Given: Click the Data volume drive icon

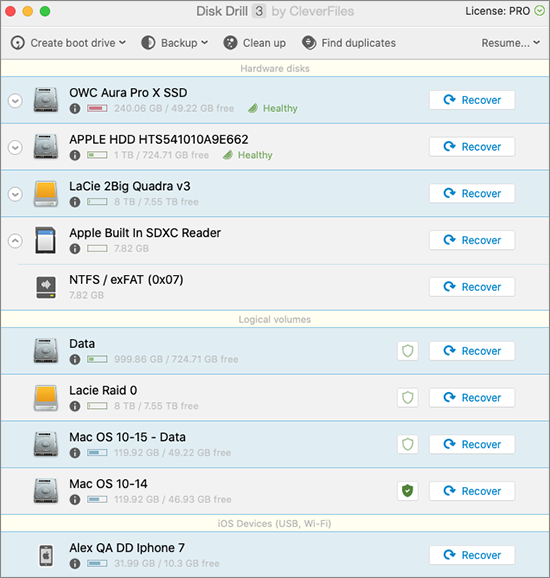Looking at the screenshot, I should [46, 351].
